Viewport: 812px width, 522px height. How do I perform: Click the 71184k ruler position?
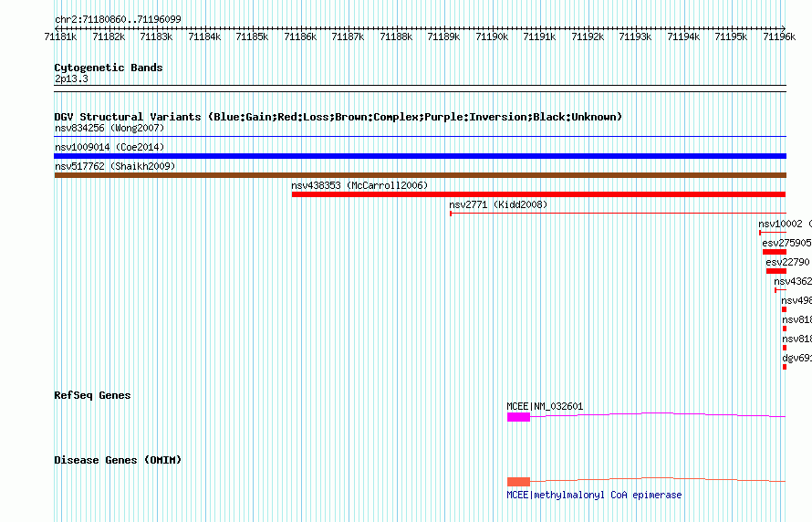coord(204,37)
